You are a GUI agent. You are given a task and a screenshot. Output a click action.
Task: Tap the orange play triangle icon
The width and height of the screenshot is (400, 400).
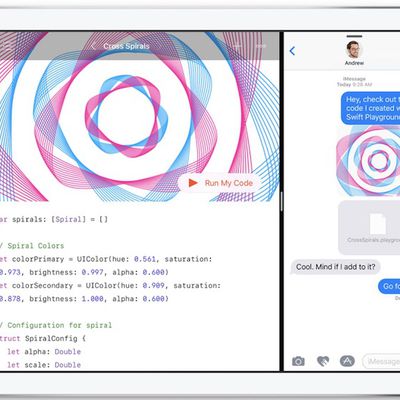pyautogui.click(x=193, y=183)
